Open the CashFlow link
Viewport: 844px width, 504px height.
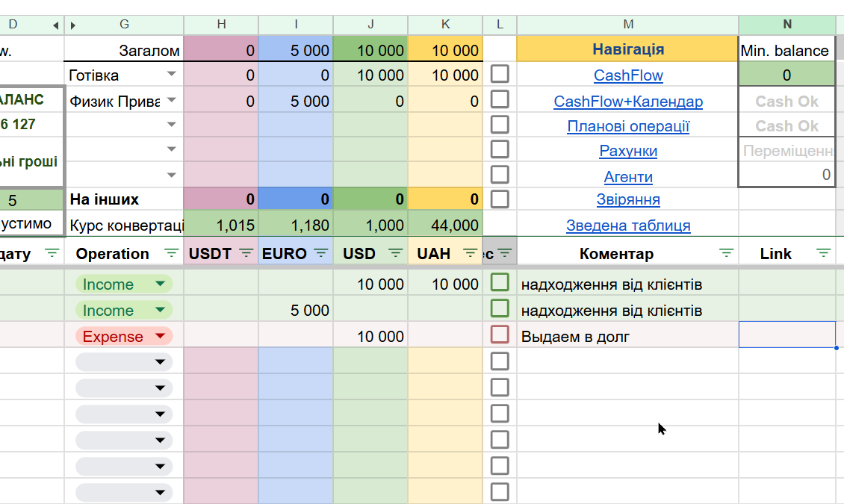pos(628,75)
